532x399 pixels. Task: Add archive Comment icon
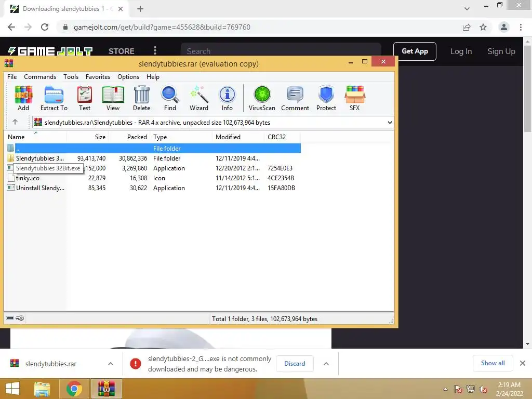(x=295, y=98)
